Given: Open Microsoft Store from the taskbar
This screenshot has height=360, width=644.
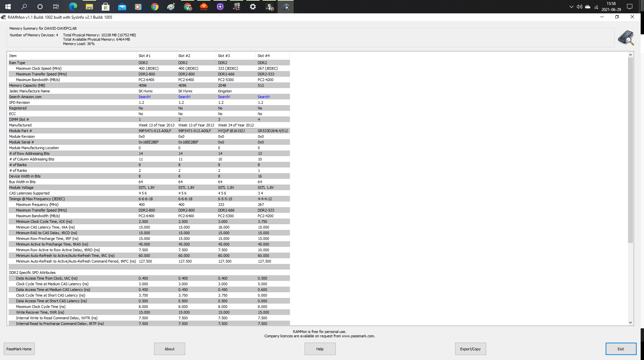Looking at the screenshot, I should click(105, 7).
